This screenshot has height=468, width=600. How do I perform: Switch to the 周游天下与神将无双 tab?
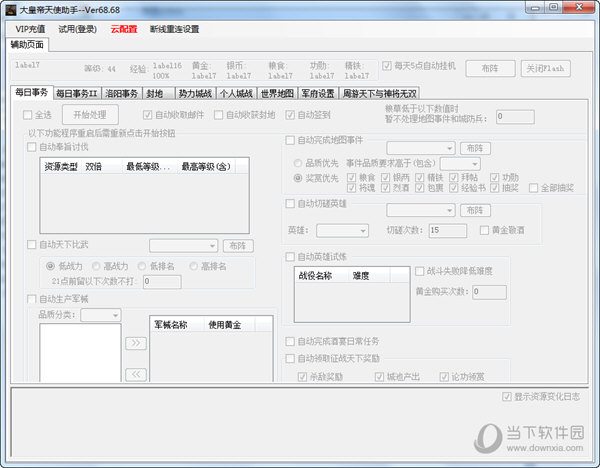tap(379, 93)
